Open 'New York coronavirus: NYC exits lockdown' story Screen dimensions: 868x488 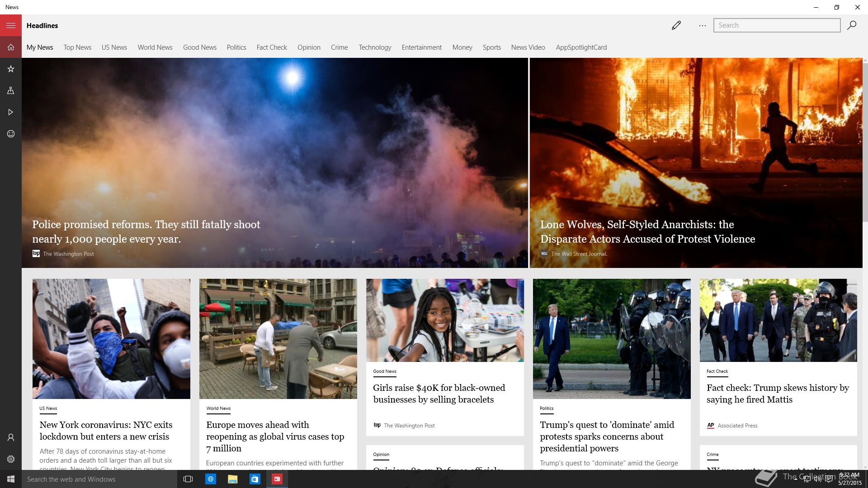point(106,430)
